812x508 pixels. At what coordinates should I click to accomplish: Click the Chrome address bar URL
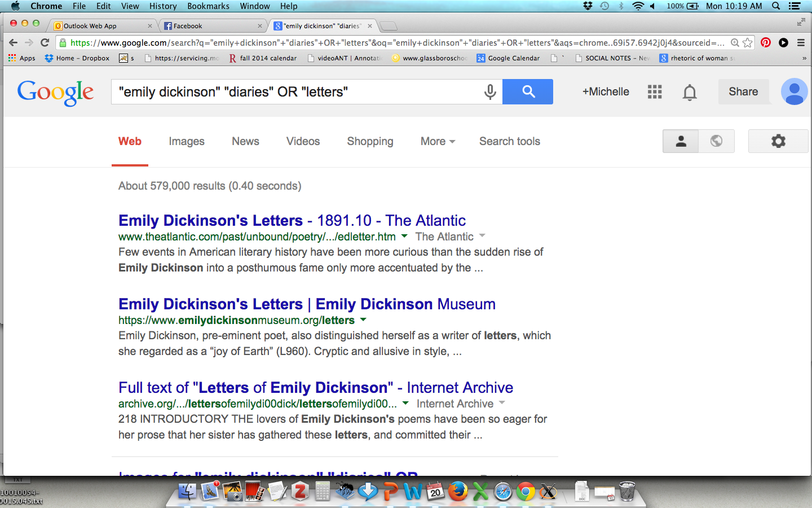tap(397, 42)
